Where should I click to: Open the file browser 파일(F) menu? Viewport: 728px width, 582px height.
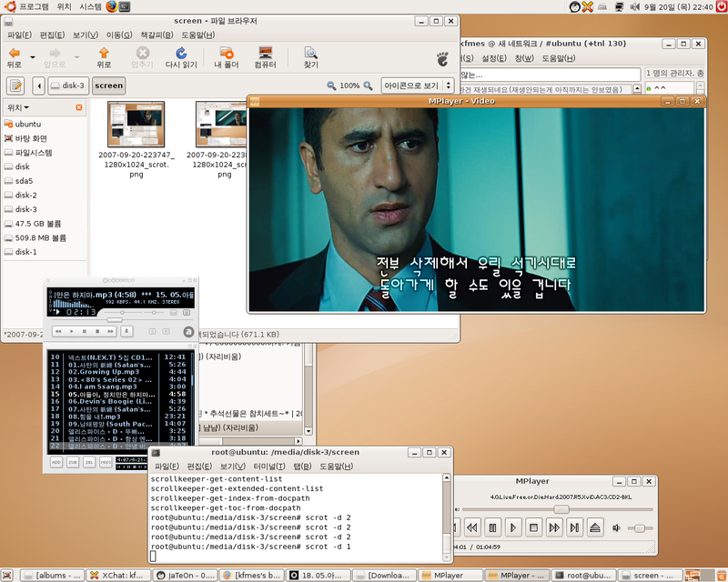click(x=19, y=35)
